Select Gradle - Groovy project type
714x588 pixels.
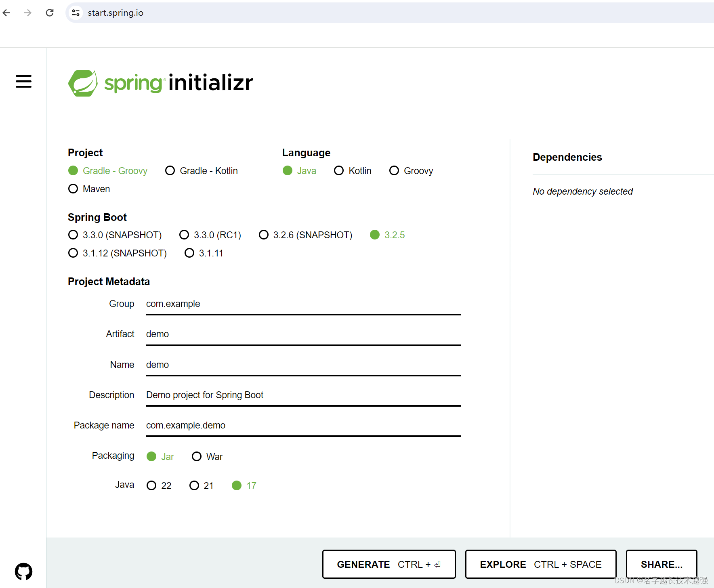tap(108, 171)
